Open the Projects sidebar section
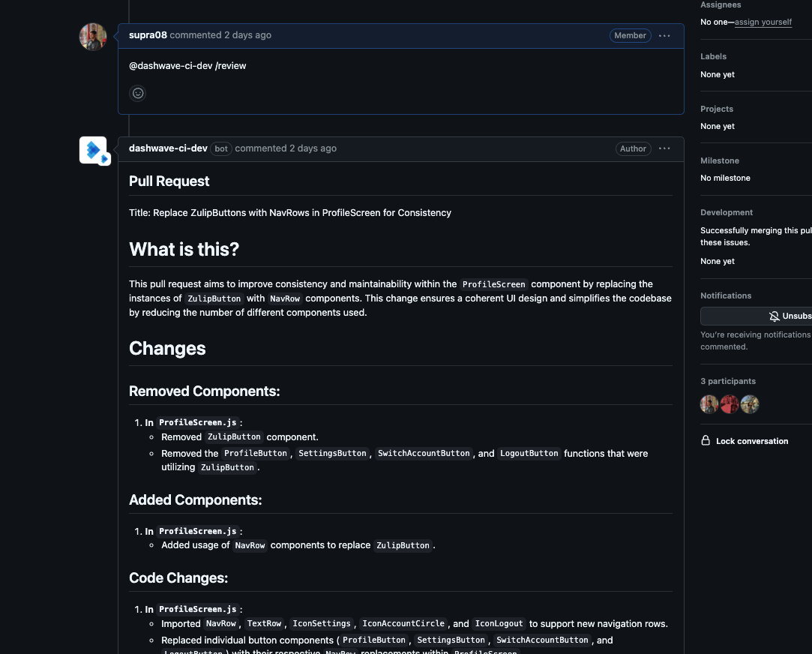Viewport: 812px width, 654px height. click(717, 109)
